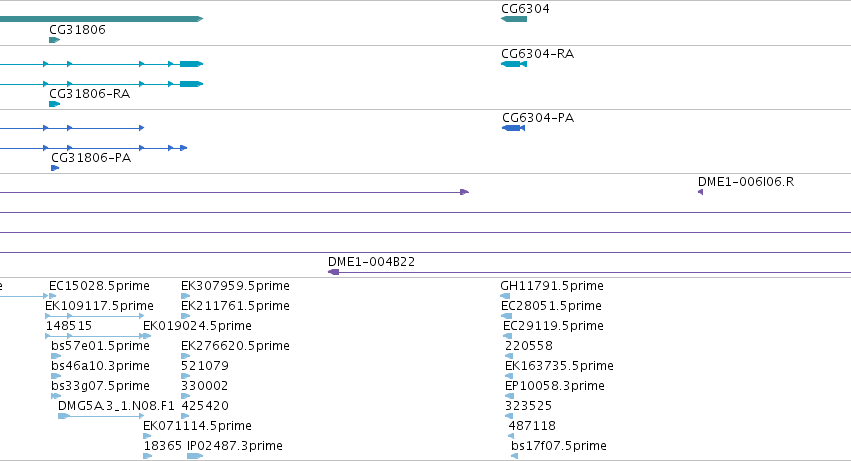Viewport: 851px width, 461px height.
Task: Select the EP10058.3prime feature label
Action: (x=555, y=386)
